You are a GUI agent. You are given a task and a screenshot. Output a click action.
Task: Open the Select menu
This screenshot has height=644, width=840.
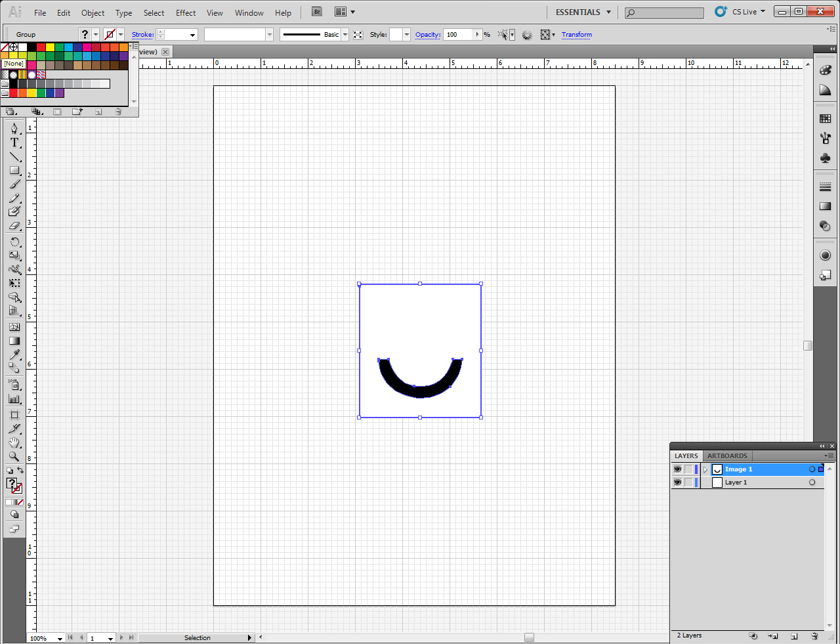coord(154,12)
